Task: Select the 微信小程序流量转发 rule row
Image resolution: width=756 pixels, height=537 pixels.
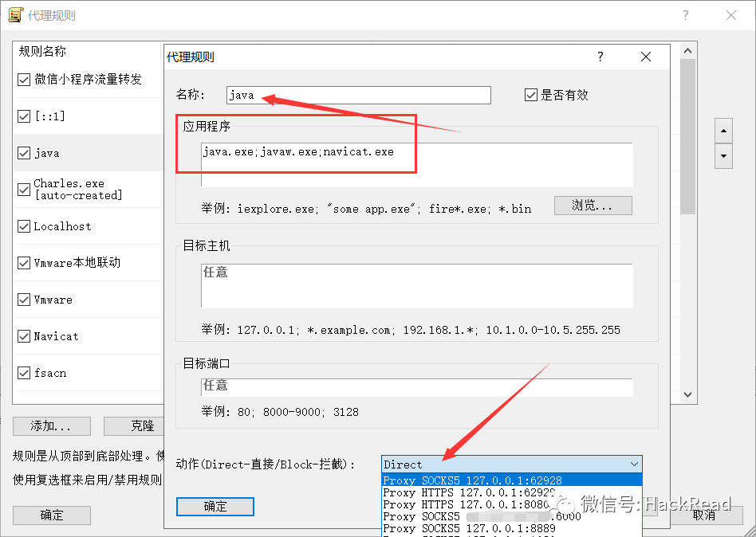Action: [88, 80]
